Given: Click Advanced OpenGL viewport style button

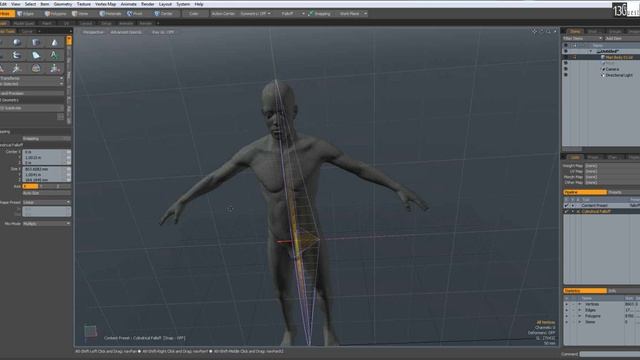Looking at the screenshot, I should click(126, 32).
